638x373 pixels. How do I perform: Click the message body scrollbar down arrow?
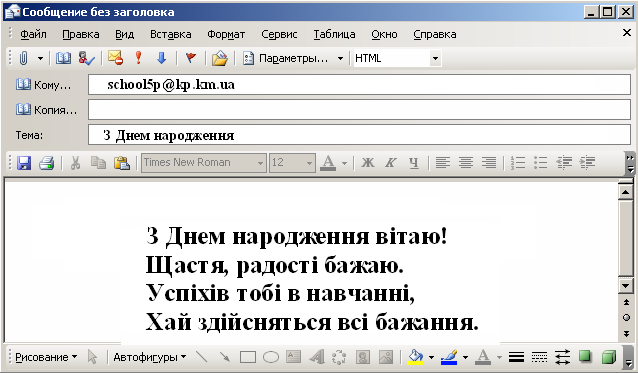625,286
